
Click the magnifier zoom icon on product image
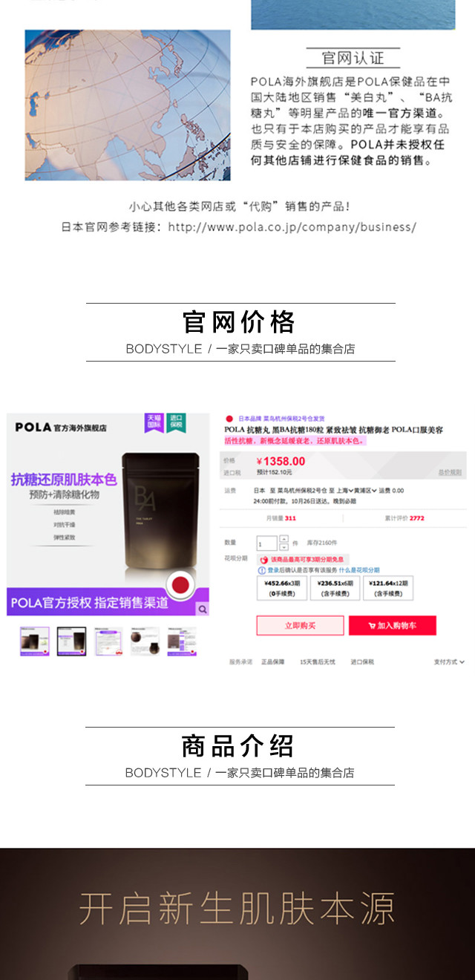coord(202,610)
